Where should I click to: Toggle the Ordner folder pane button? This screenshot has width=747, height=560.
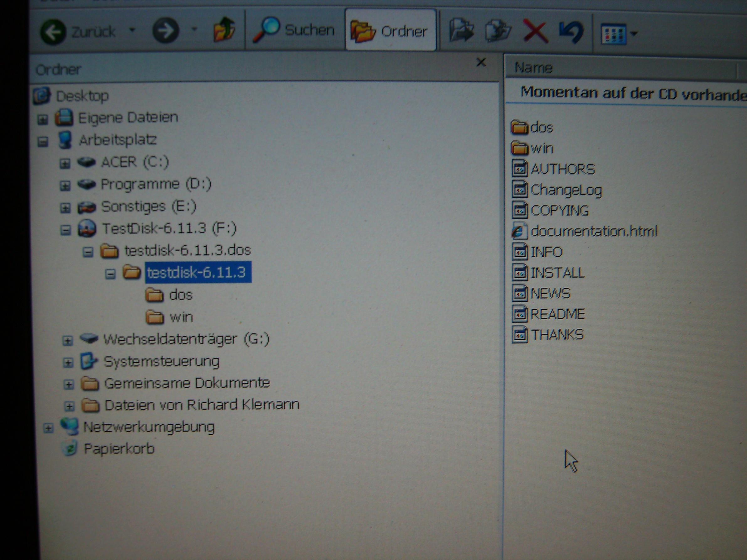[x=390, y=30]
